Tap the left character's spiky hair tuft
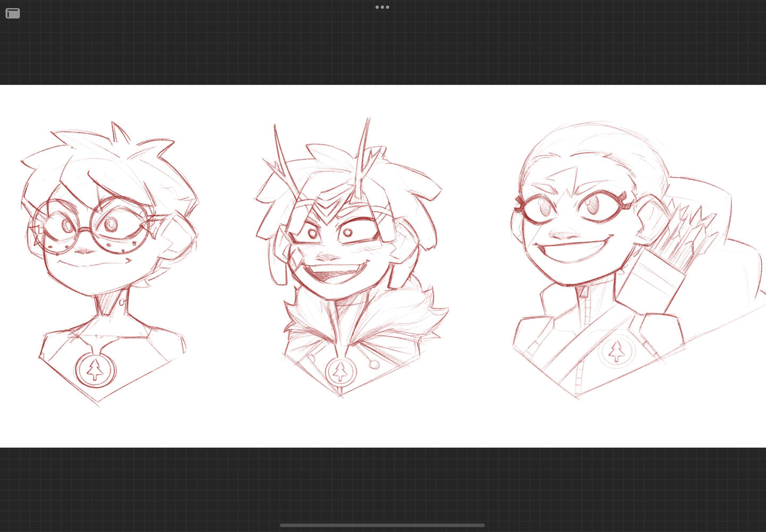The height and width of the screenshot is (532, 766). (120, 133)
